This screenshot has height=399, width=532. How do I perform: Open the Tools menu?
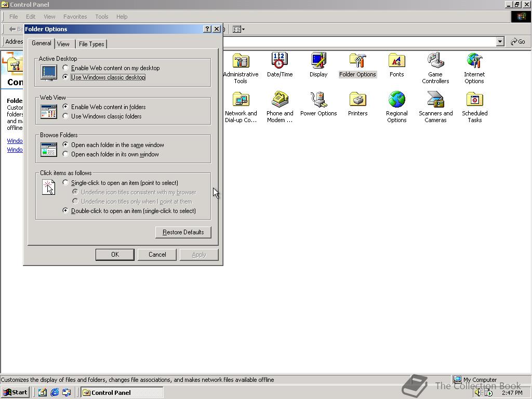[101, 17]
